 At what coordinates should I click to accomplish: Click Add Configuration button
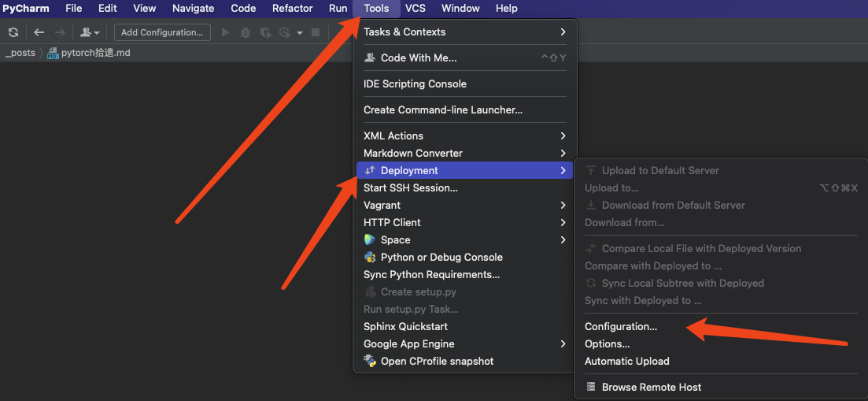[162, 32]
